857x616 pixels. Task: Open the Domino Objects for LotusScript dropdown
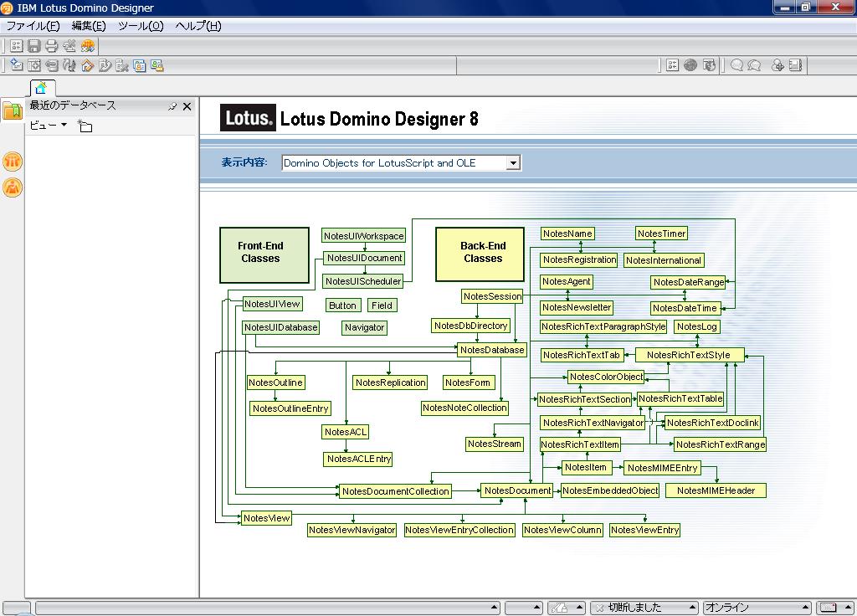pos(512,162)
